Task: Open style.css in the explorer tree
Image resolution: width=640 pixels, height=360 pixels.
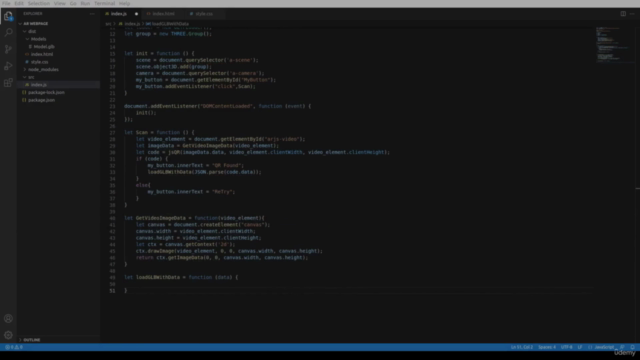Action: (39, 62)
